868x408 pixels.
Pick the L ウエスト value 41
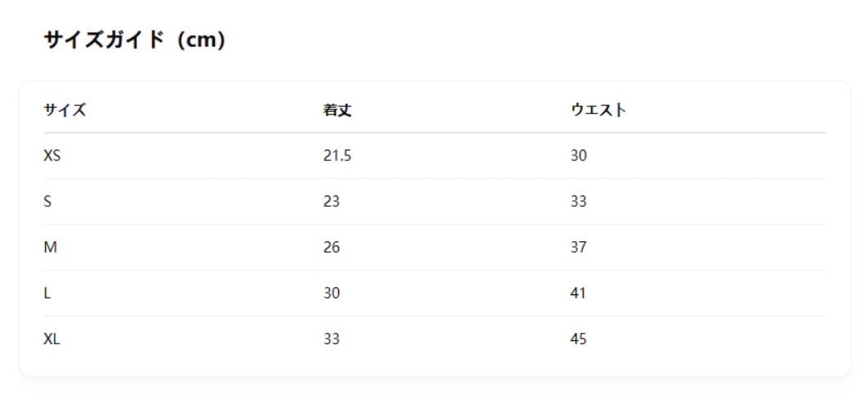click(579, 293)
